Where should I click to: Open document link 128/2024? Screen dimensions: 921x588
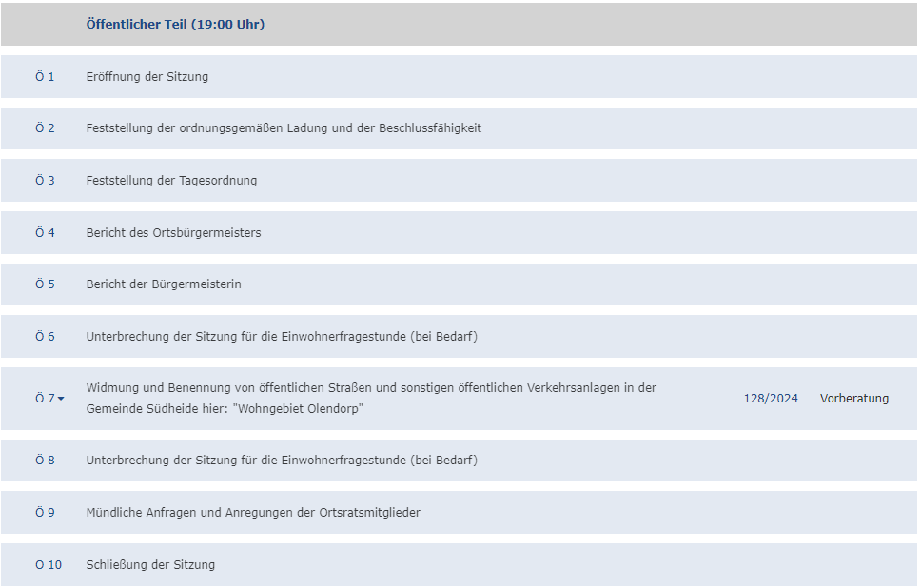pyautogui.click(x=771, y=399)
